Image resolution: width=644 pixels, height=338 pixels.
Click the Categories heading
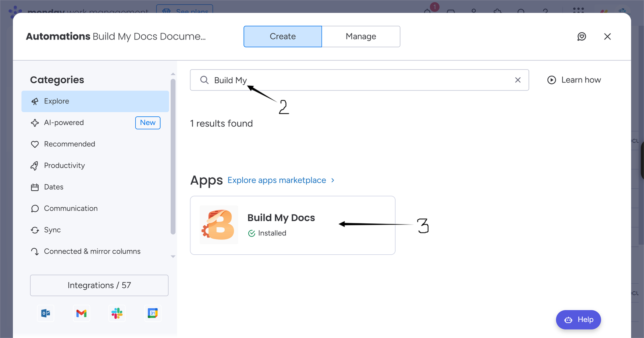(x=57, y=80)
